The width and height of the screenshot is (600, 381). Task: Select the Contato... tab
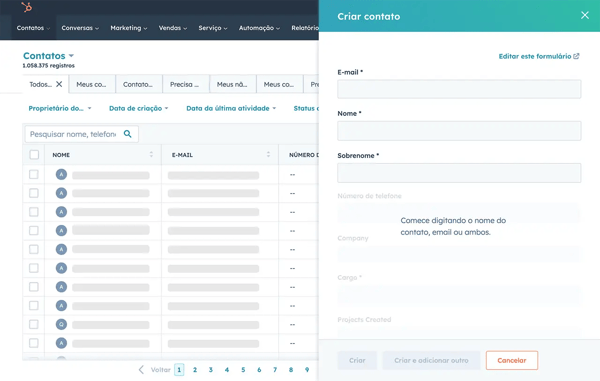[138, 84]
